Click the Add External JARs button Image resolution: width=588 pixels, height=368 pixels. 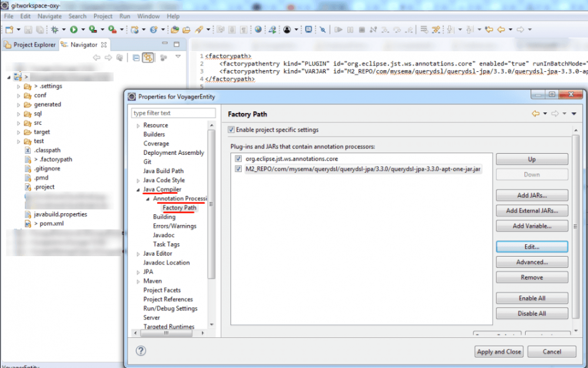click(532, 210)
